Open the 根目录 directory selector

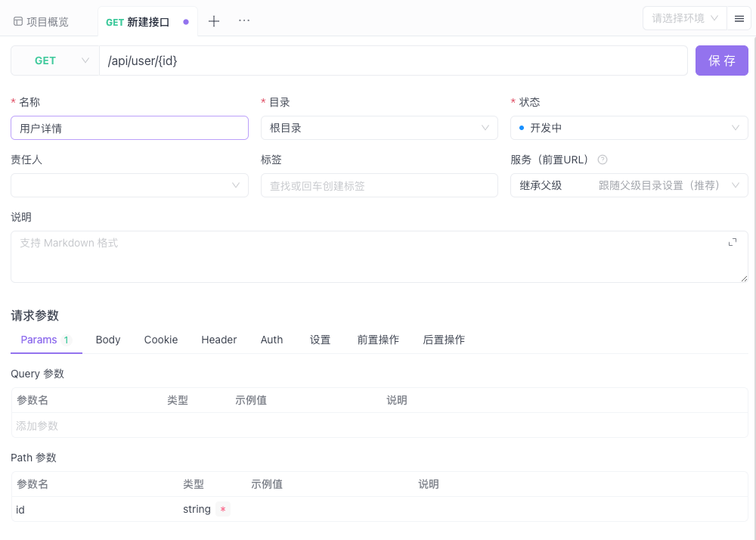coord(379,128)
